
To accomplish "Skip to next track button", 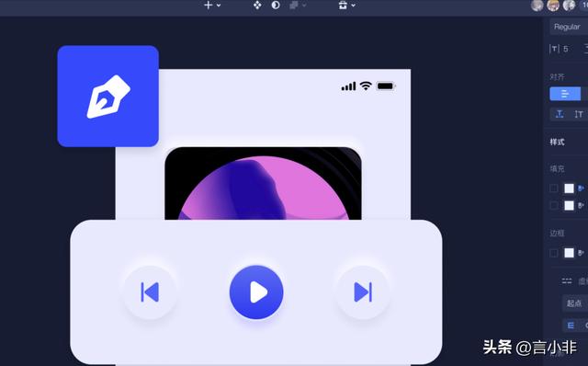I will pyautogui.click(x=363, y=292).
